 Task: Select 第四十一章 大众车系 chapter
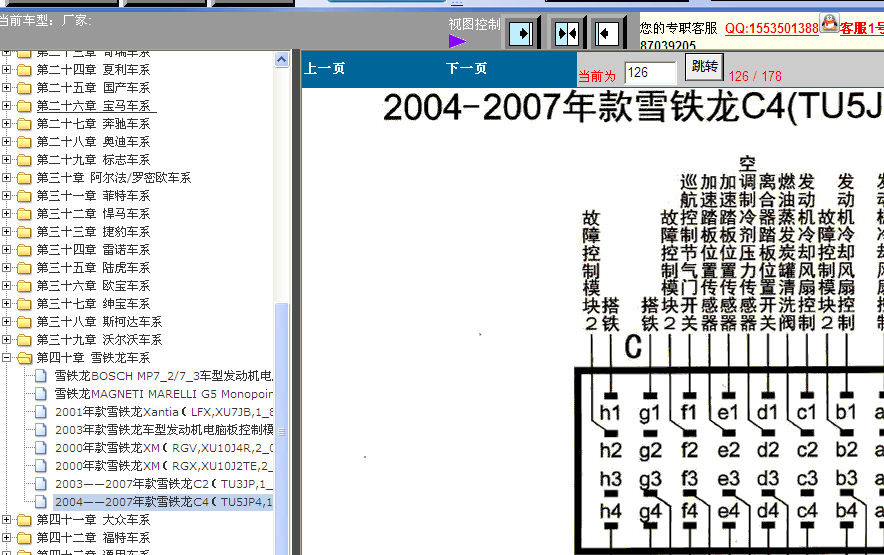click(x=94, y=519)
